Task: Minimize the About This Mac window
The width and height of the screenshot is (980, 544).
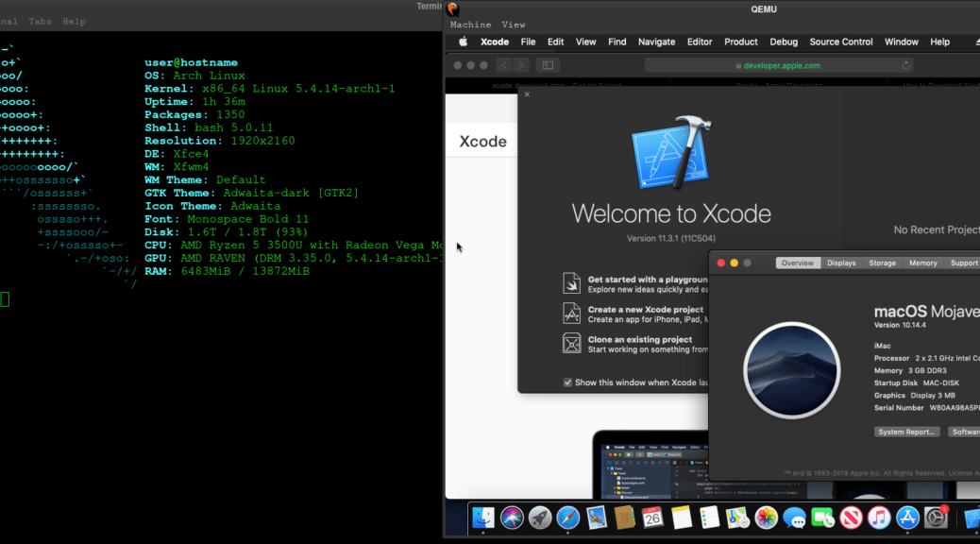Action: pyautogui.click(x=734, y=263)
